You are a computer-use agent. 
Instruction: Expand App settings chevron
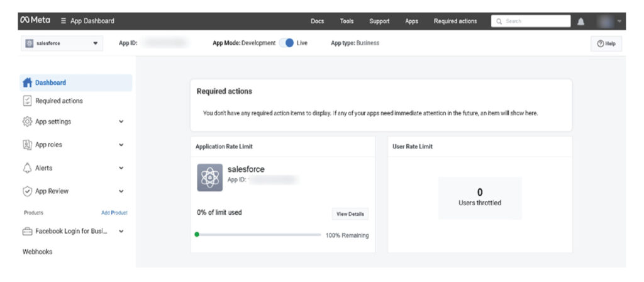tap(121, 121)
